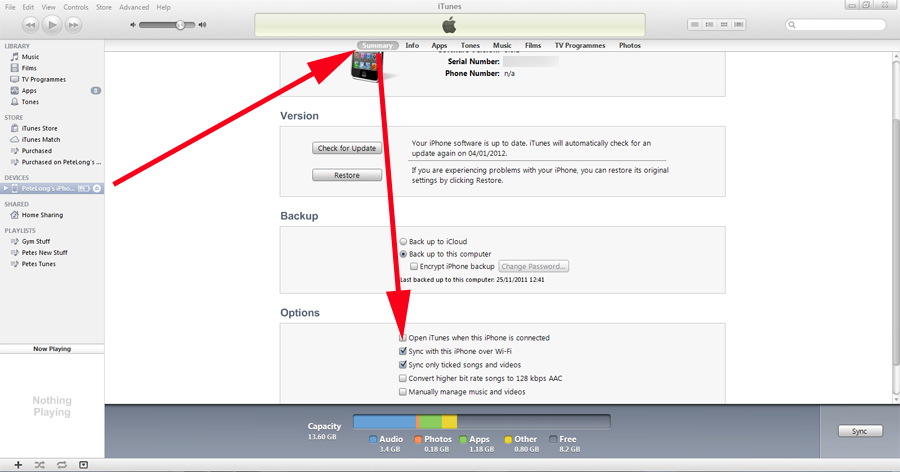Screen dimensions: 900x472
Task: Enable Manually manage music and videos
Action: [x=402, y=392]
